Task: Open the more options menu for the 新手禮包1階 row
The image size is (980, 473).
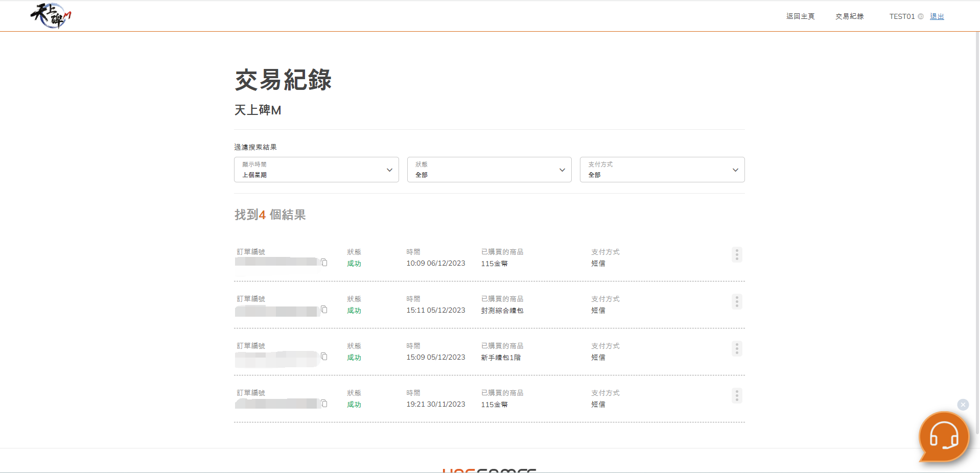Action: (736, 348)
